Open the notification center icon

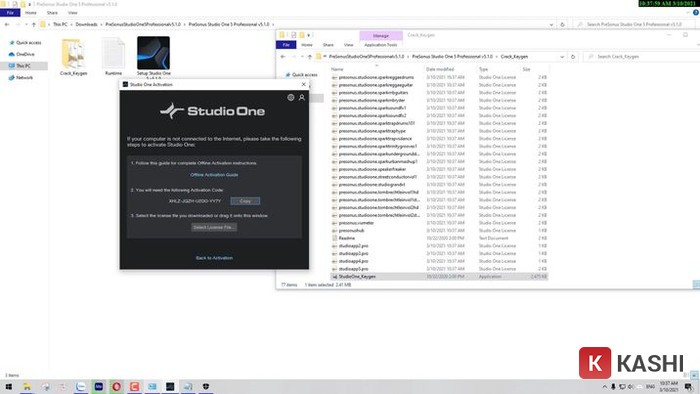coord(689,387)
